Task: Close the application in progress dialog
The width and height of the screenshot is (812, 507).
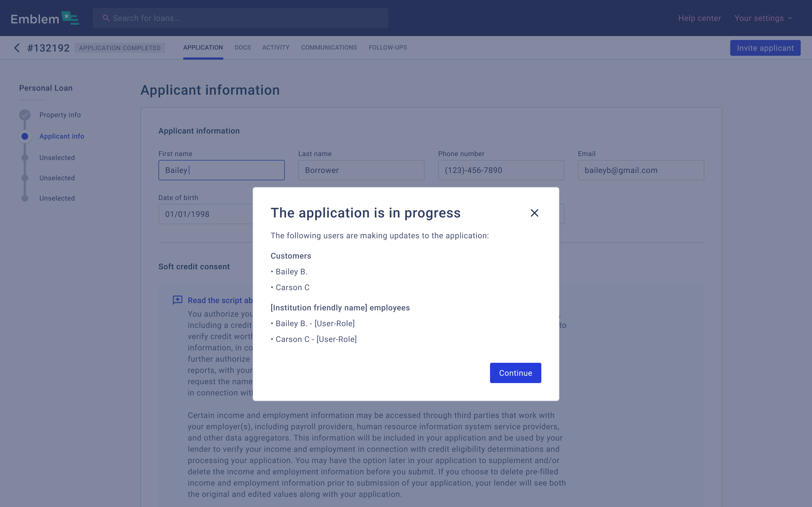Action: 534,213
